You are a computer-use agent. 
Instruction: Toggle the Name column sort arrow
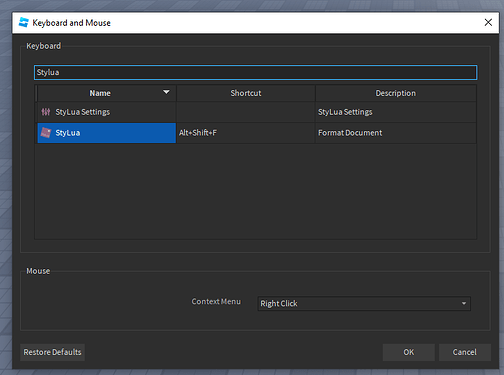pos(166,92)
